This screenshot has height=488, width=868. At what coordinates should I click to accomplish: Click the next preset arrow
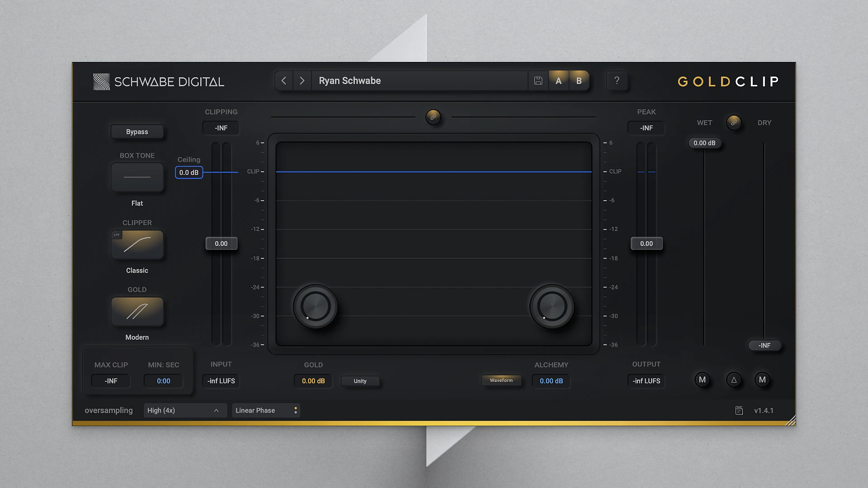302,81
